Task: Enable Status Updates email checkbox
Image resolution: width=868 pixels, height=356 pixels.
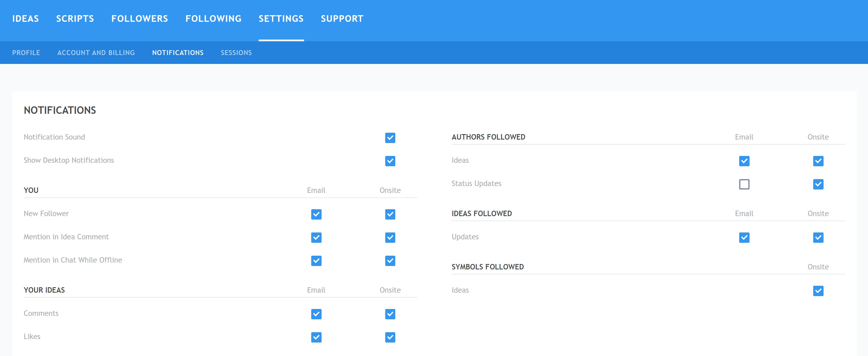Action: tap(744, 184)
